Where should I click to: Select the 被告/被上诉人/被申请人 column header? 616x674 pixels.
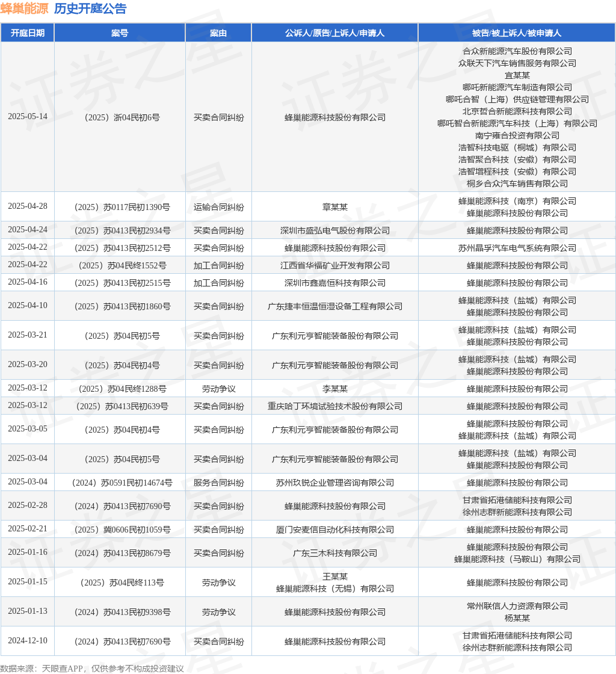click(x=517, y=33)
